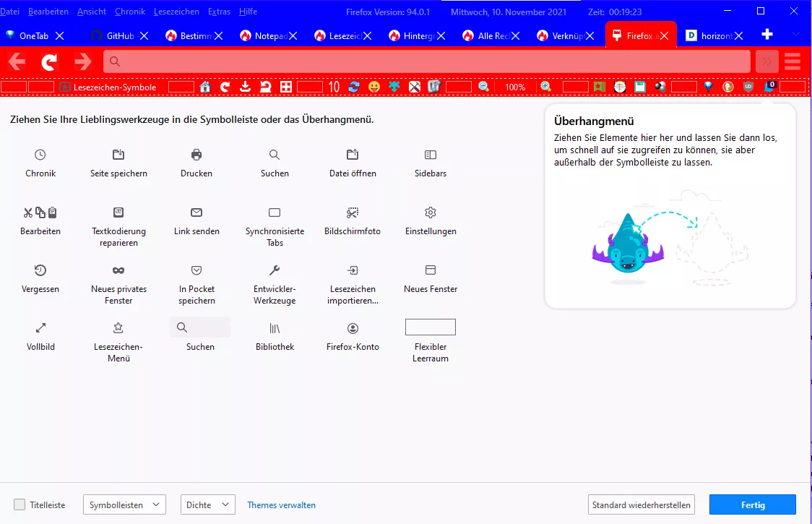Switch to the GitHub tab
Screen dimensions: 812x524
[116, 35]
